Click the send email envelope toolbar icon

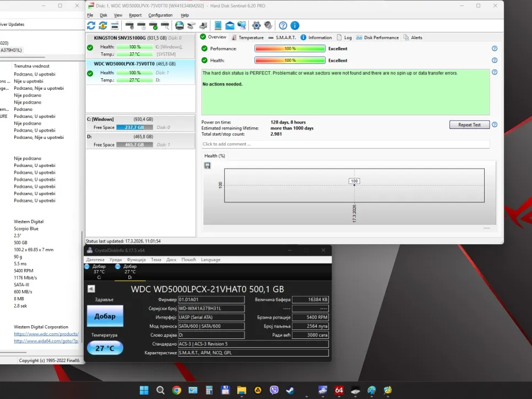pyautogui.click(x=230, y=25)
